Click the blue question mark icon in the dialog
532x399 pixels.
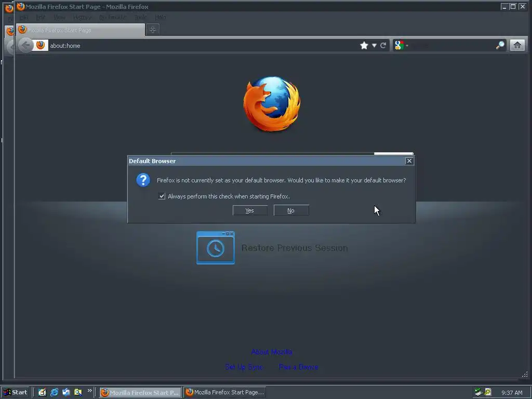(x=143, y=180)
